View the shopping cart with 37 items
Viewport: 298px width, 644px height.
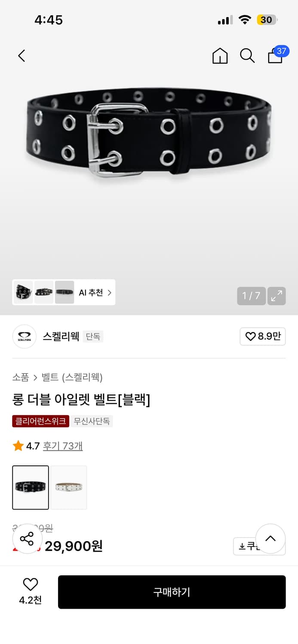275,56
